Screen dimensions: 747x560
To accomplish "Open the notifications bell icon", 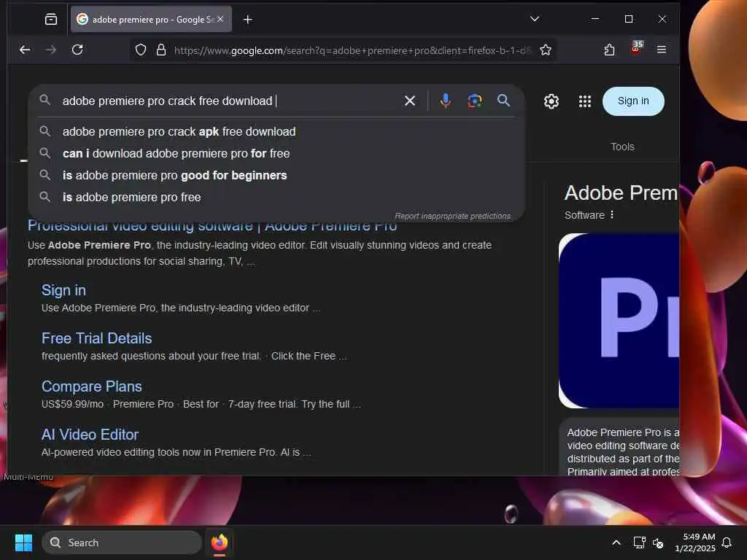I will pyautogui.click(x=727, y=542).
